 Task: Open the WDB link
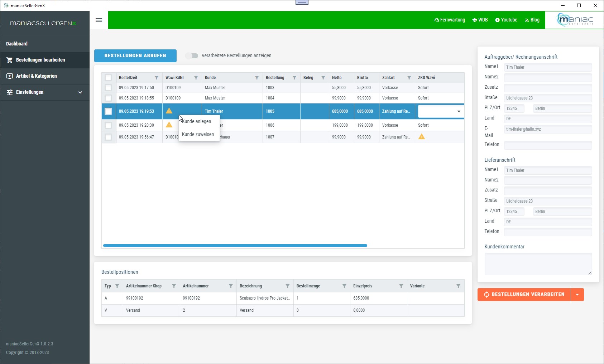(x=480, y=20)
